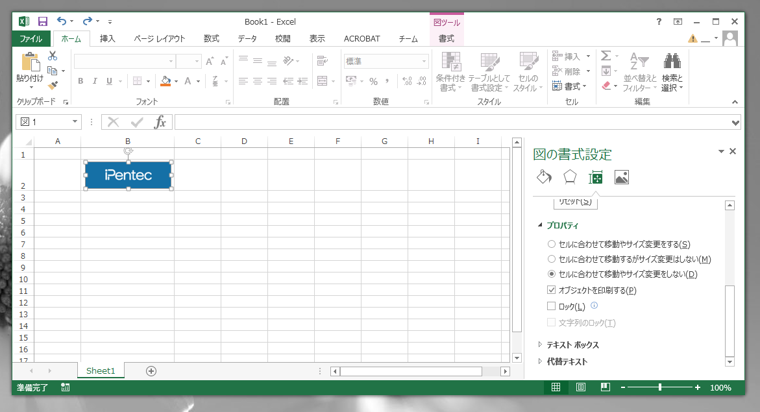
Task: Click the Insert cells (挿入) button
Action: click(567, 57)
